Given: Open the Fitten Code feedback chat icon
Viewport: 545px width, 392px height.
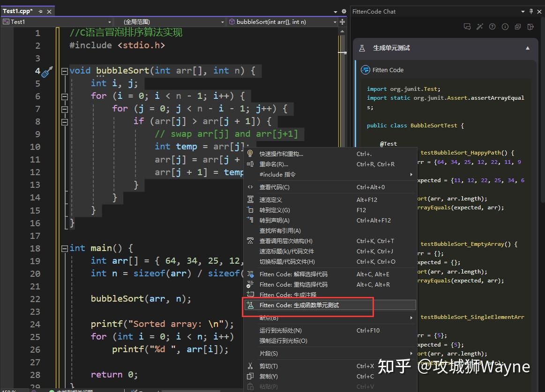Looking at the screenshot, I should (x=466, y=27).
